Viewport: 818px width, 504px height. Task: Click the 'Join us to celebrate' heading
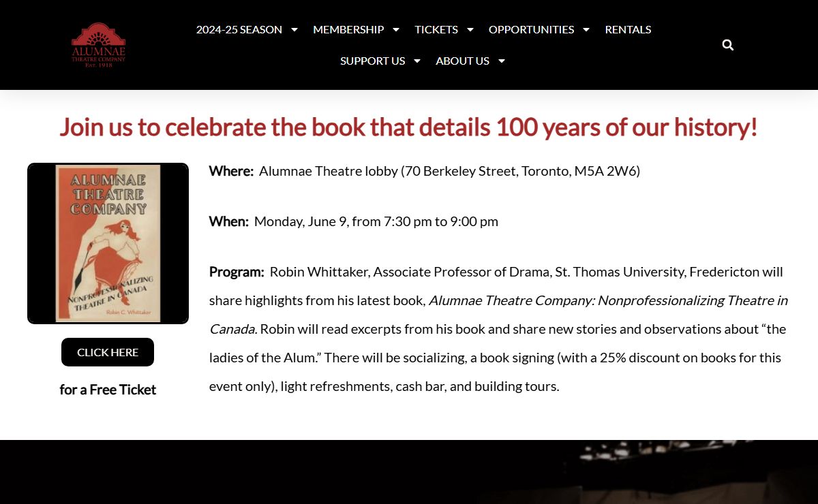click(x=408, y=127)
